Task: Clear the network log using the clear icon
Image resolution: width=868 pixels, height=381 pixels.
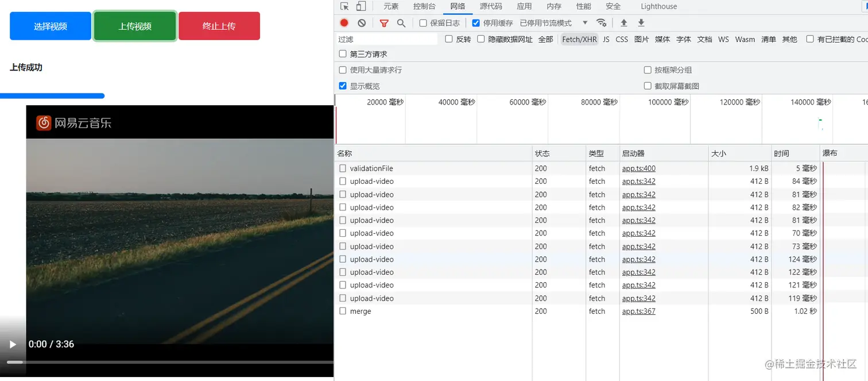Action: click(361, 23)
